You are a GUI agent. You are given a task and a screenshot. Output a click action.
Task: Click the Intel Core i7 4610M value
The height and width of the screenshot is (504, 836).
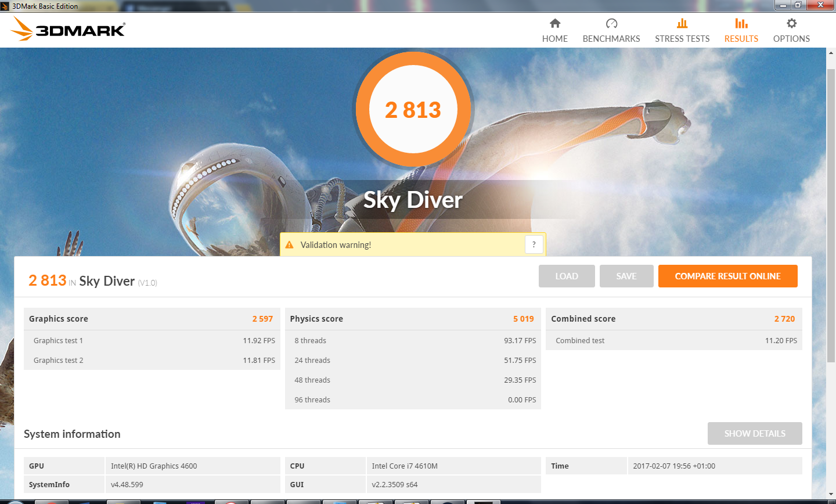405,466
